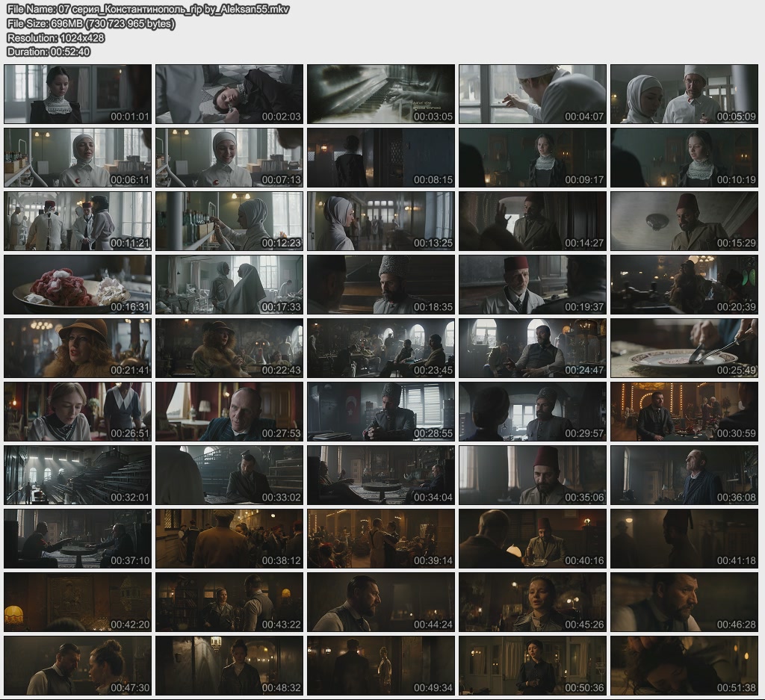
Task: Select the thumbnail timestamped 00:21:41
Action: [78, 347]
